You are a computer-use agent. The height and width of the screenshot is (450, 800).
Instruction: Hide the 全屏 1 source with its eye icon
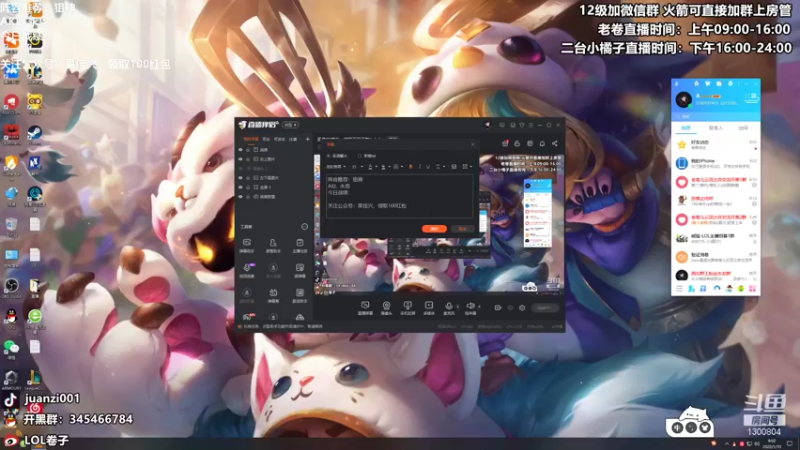click(241, 187)
